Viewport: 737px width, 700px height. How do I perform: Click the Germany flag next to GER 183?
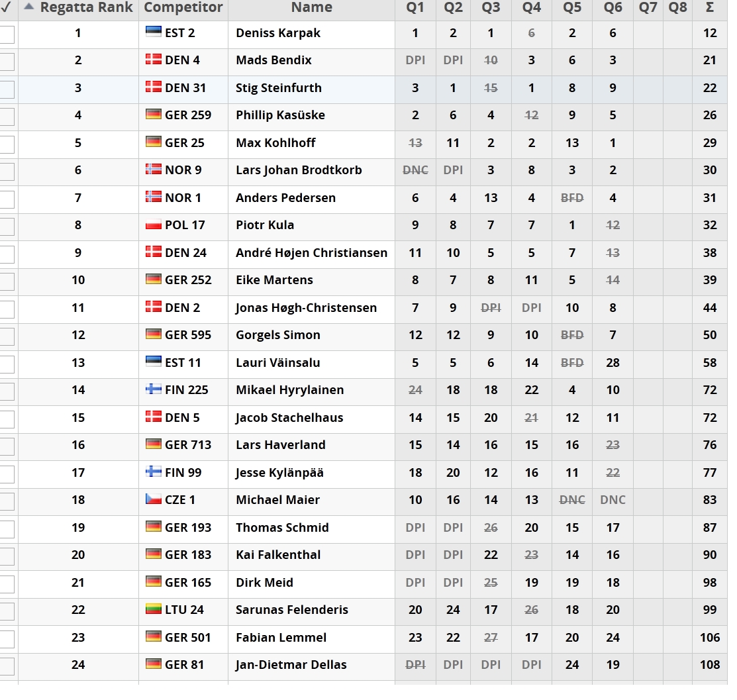coord(153,554)
